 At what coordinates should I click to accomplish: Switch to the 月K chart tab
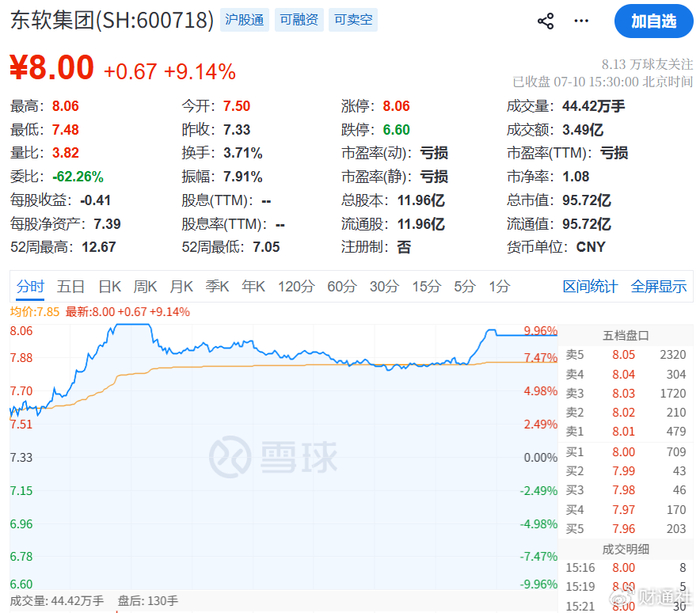pos(181,286)
